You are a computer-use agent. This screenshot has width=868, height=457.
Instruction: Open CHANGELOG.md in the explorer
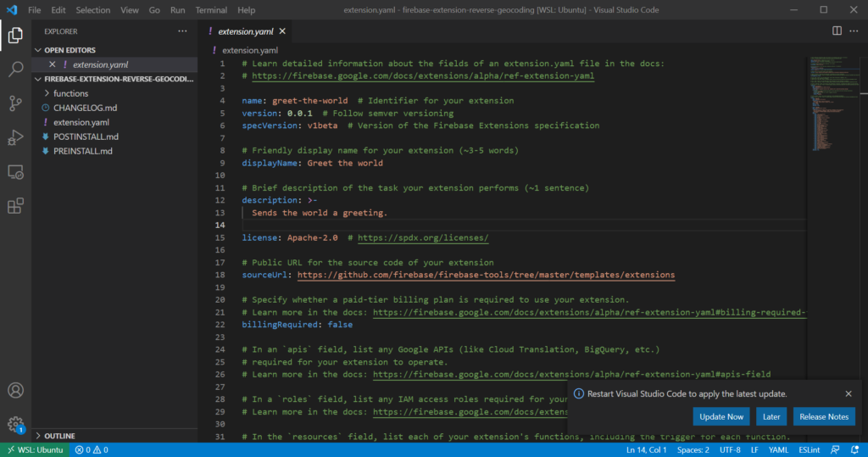click(x=85, y=108)
